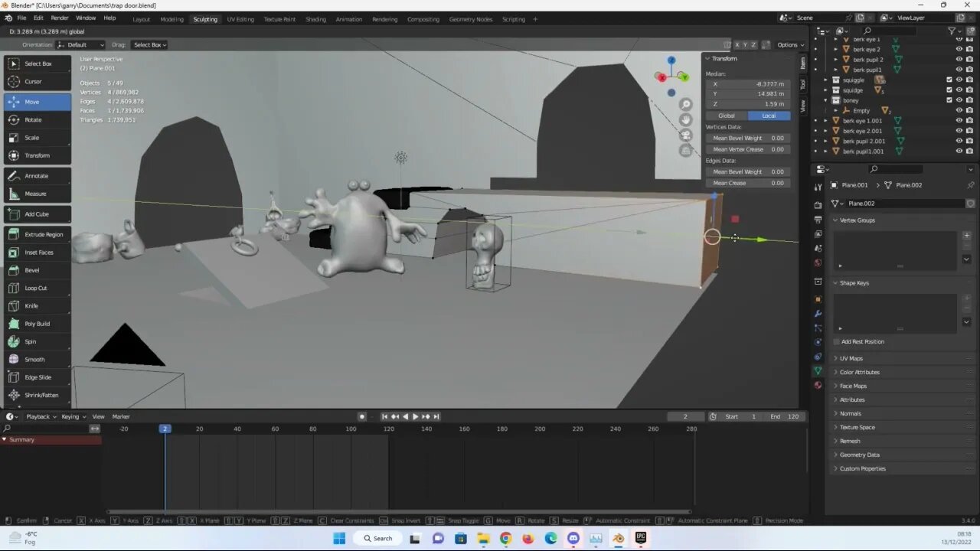Add a vertex group with plus button
Image resolution: width=980 pixels, height=551 pixels.
coord(966,236)
